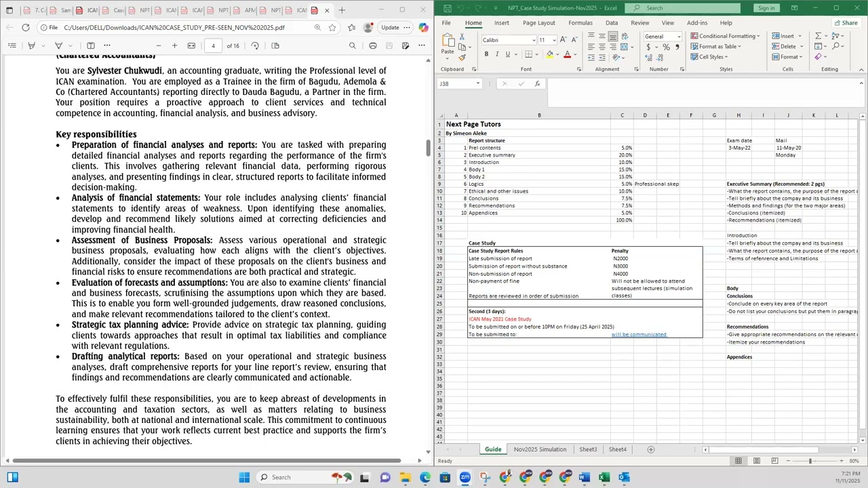The image size is (868, 488).
Task: Click the PDF Zoom in plus icon
Action: click(x=174, y=45)
